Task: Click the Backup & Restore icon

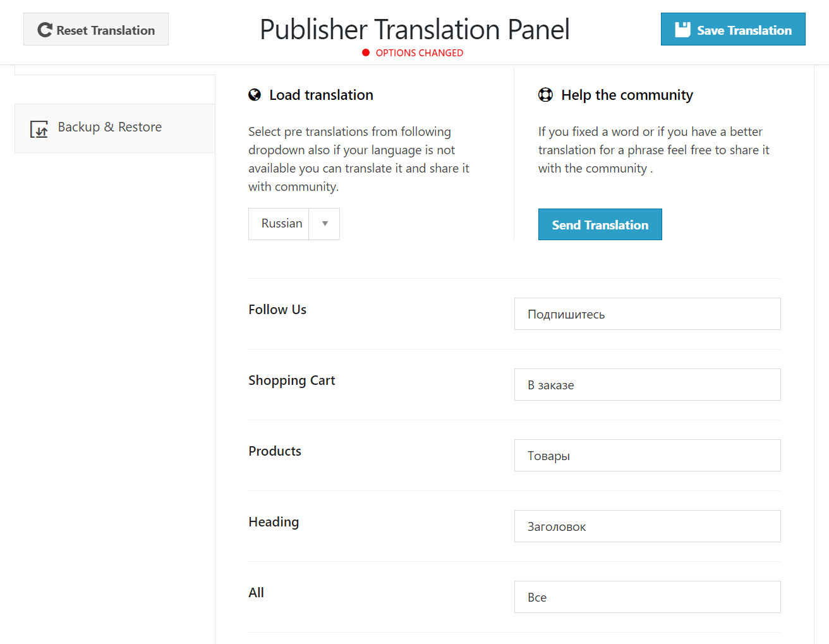Action: pos(39,129)
